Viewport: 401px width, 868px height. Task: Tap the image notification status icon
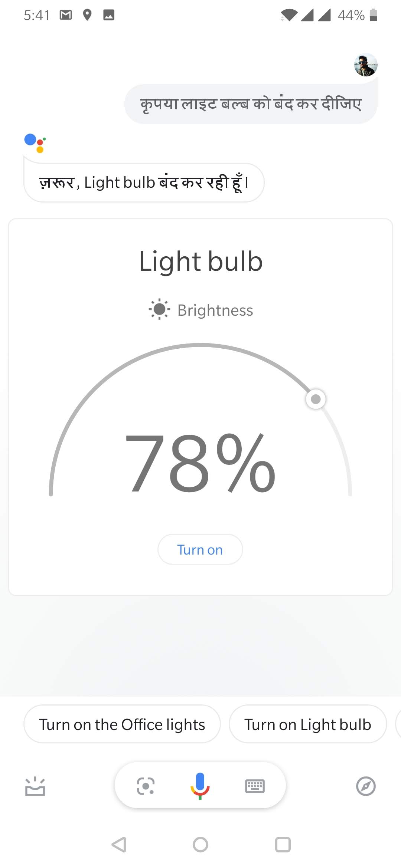point(109,15)
